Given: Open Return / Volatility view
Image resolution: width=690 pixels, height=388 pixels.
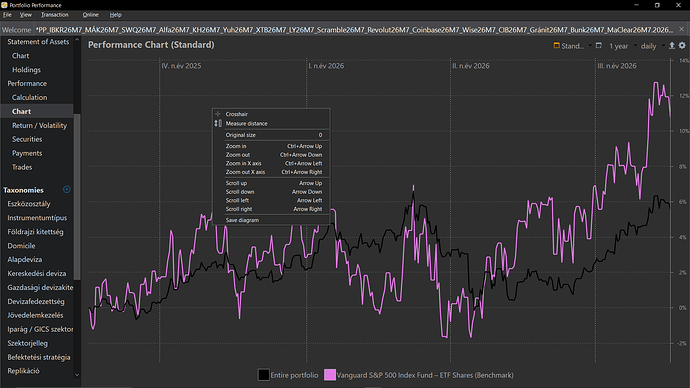Looking at the screenshot, I should (39, 125).
